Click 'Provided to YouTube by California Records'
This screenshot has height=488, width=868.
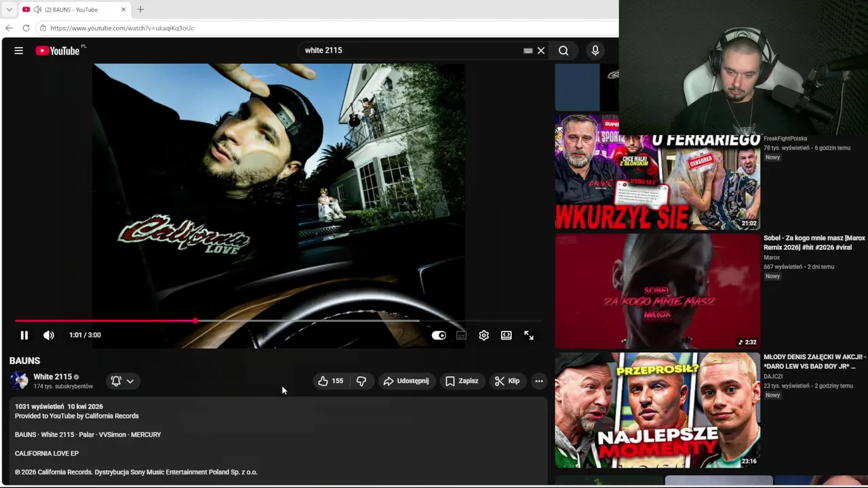(x=77, y=416)
